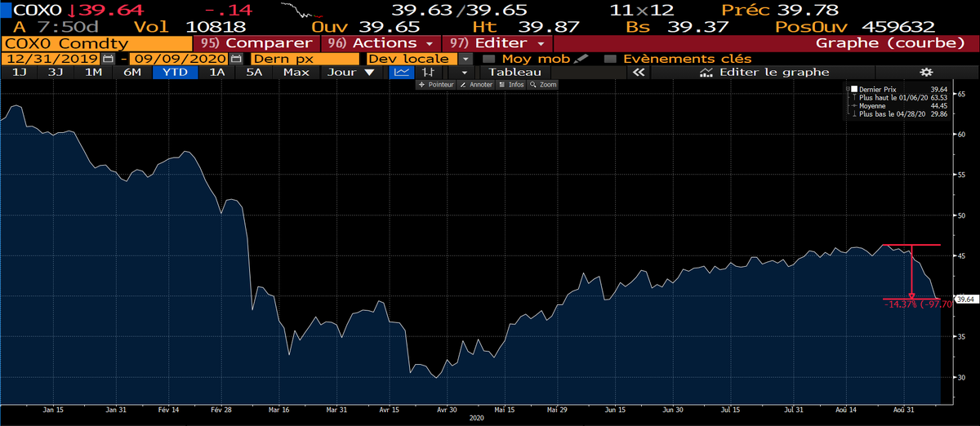Open the chart settings gear icon

click(926, 73)
